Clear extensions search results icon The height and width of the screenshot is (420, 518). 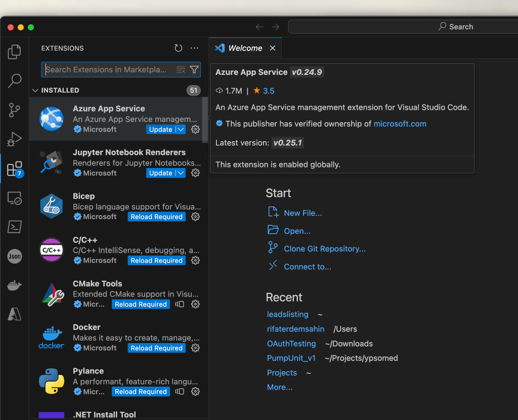181,70
